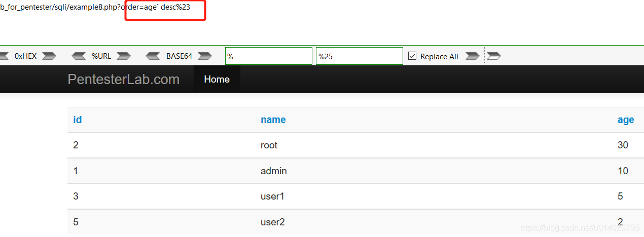The image size is (644, 237).
Task: Click the 0xHEX label in the toolbar
Action: [x=26, y=56]
